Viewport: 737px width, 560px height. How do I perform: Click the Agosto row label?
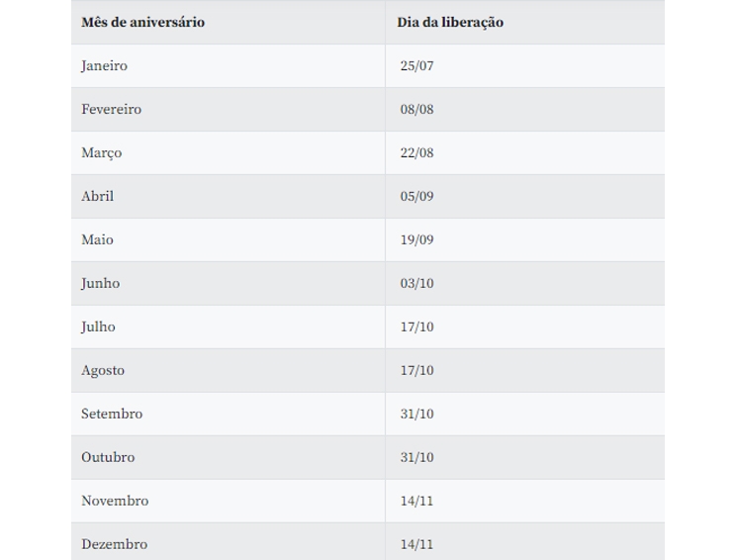coord(103,370)
